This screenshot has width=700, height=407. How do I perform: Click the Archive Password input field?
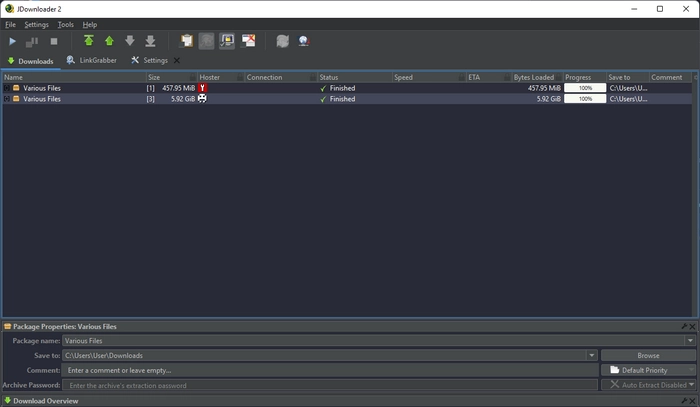click(x=330, y=385)
